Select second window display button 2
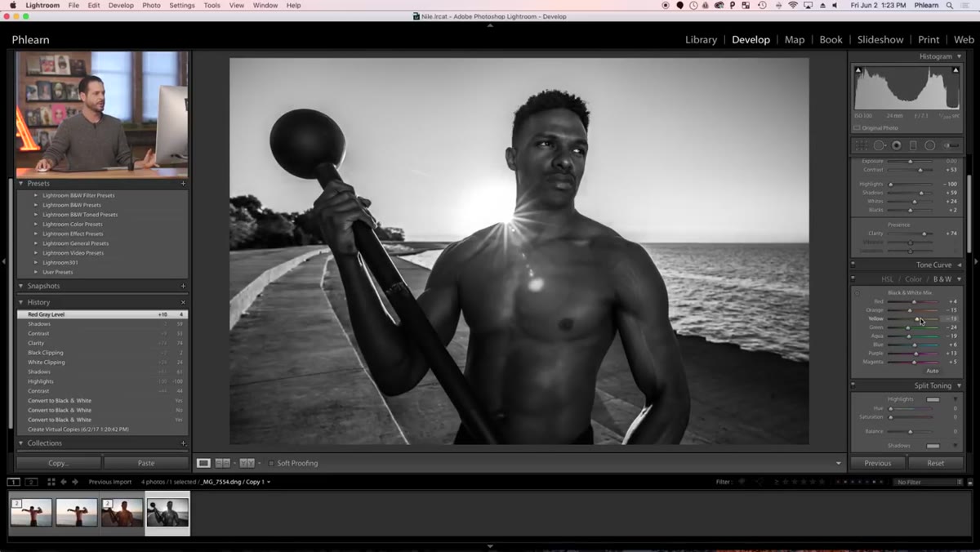Image resolution: width=980 pixels, height=552 pixels. click(31, 482)
